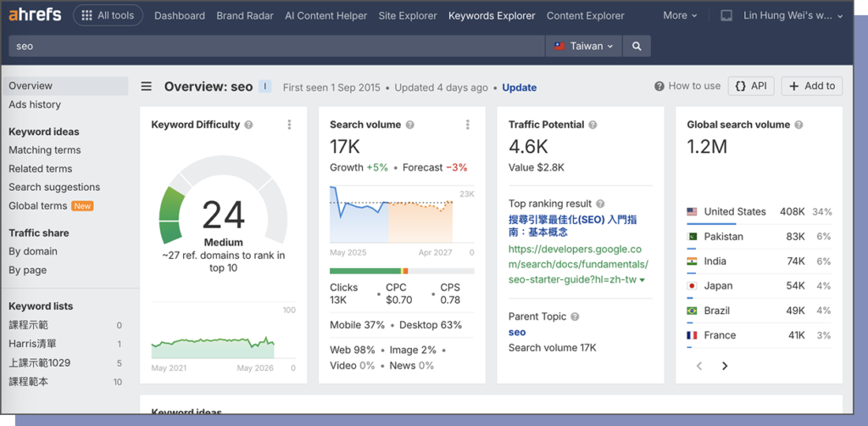Viewport: 868px width, 426px height.
Task: Open the Global search volume help icon
Action: point(798,125)
